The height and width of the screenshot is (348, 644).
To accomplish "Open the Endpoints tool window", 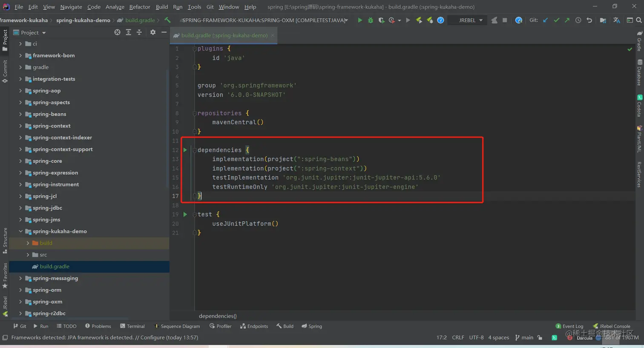I will 254,326.
